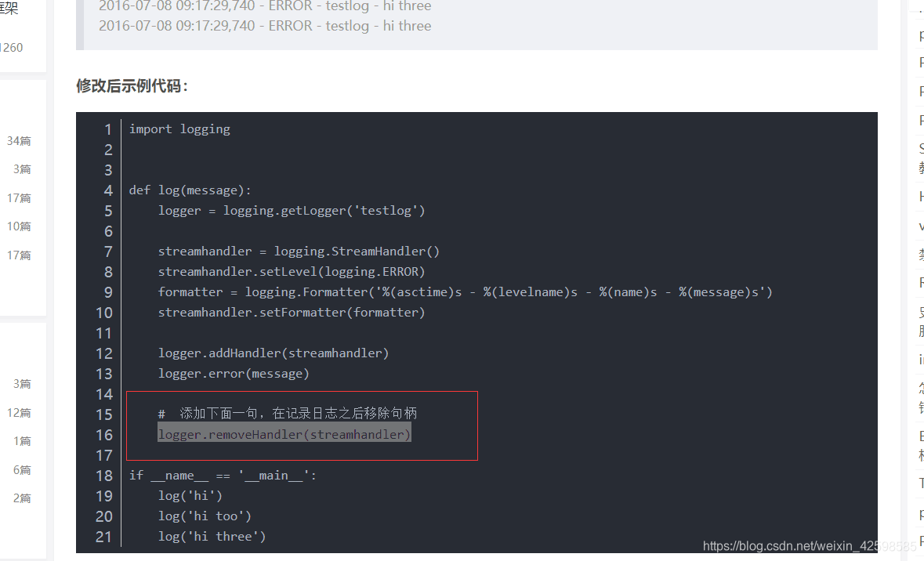Click the logging.getLogger('testlog') line

coord(291,211)
